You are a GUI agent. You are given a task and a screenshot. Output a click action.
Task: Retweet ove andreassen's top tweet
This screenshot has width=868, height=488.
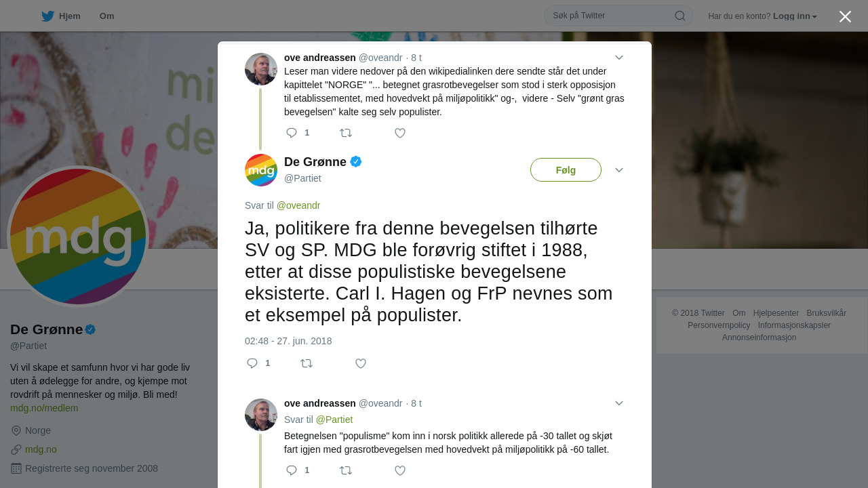pyautogui.click(x=346, y=133)
